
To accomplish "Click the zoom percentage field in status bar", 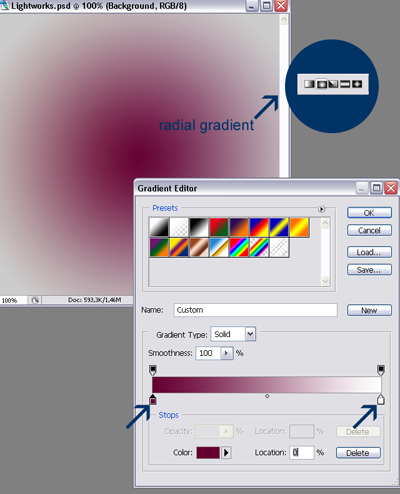I will pos(13,300).
